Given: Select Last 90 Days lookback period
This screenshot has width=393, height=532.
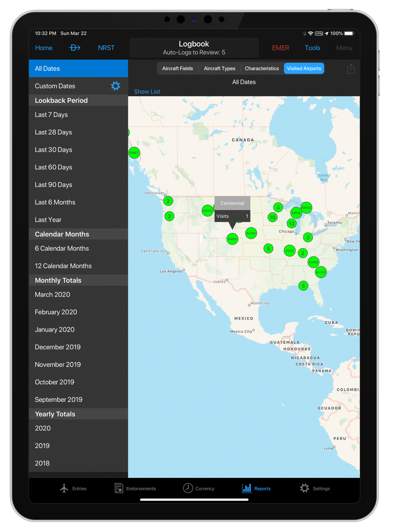Looking at the screenshot, I should click(54, 185).
